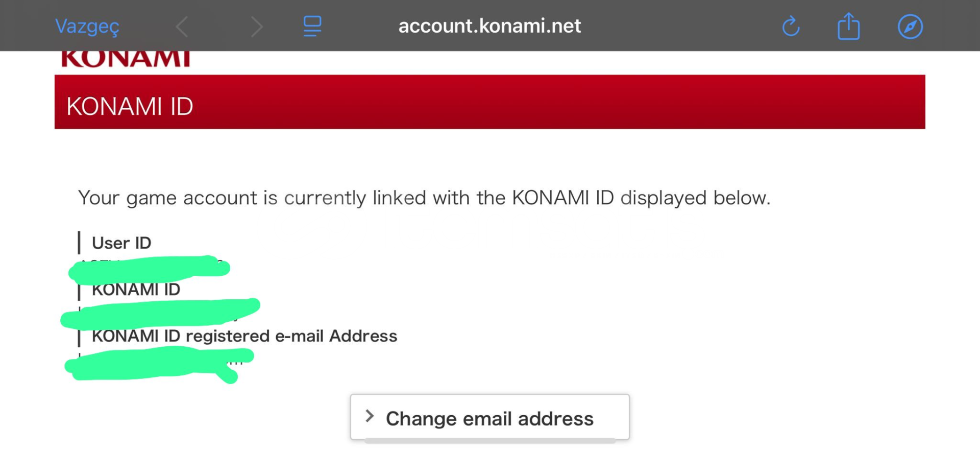
Task: Go back with the left chevron
Action: pyautogui.click(x=182, y=27)
